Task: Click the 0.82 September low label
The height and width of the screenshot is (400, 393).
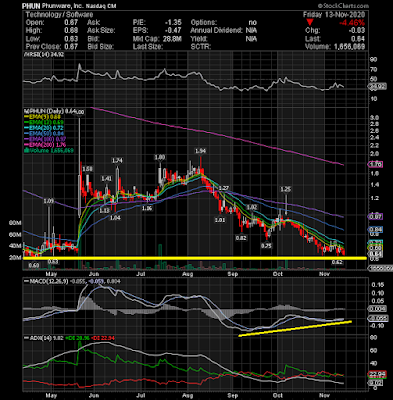Action: tap(241, 238)
